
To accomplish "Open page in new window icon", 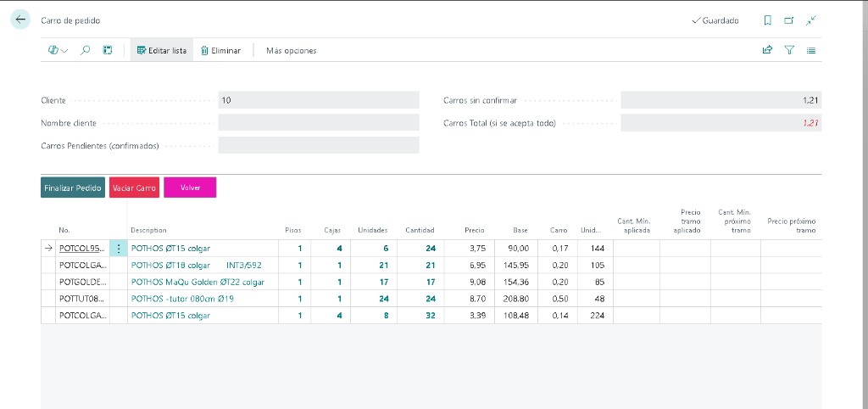I will [x=789, y=20].
